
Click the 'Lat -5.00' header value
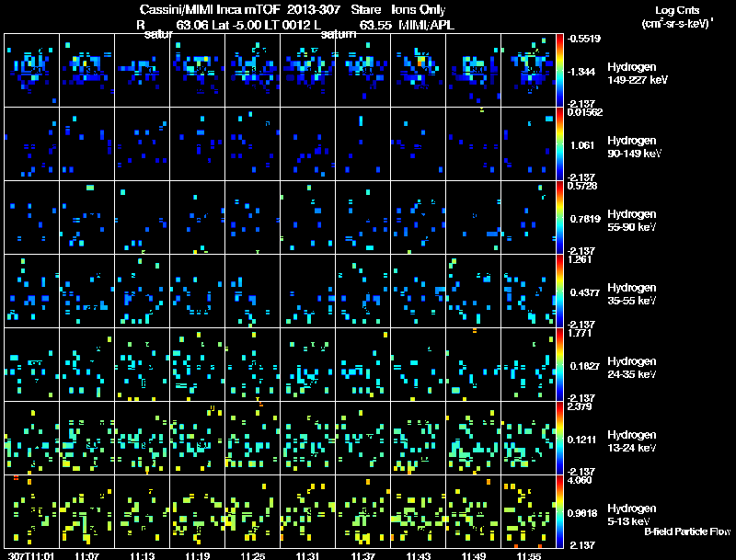tap(236, 25)
